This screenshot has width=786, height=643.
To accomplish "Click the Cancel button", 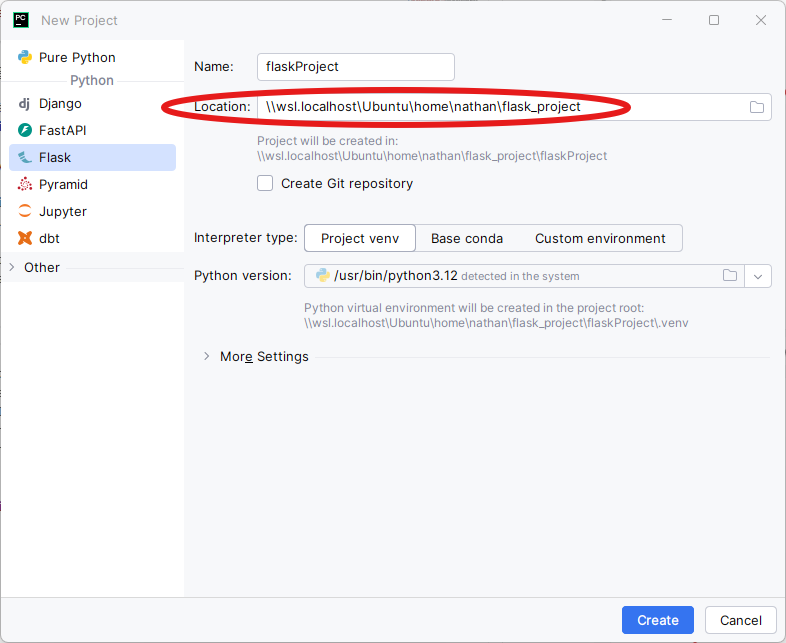I will point(741,620).
